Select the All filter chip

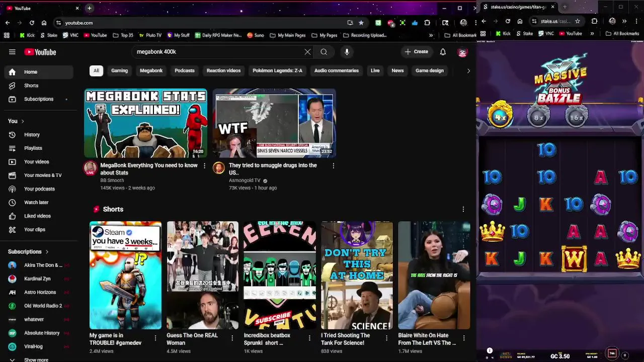click(96, 71)
